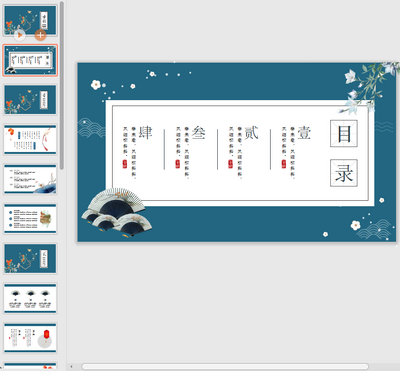Select the red seal under the 叁 section
This screenshot has height=371, width=400.
click(x=177, y=164)
